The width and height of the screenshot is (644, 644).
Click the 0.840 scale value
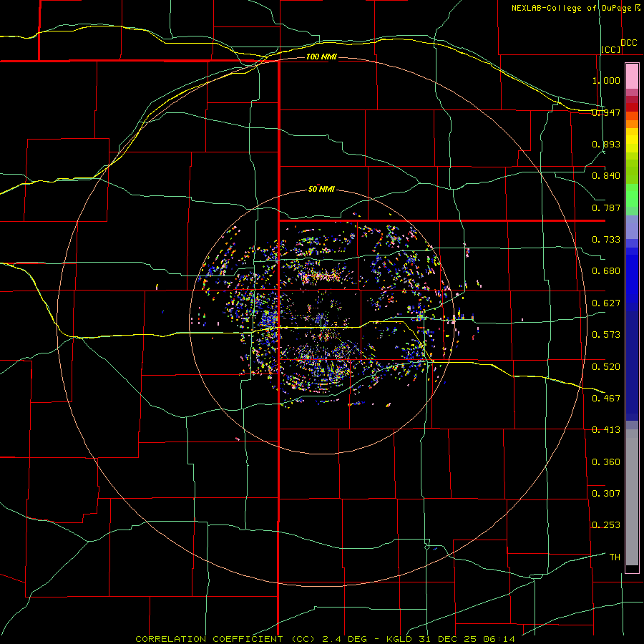[606, 176]
